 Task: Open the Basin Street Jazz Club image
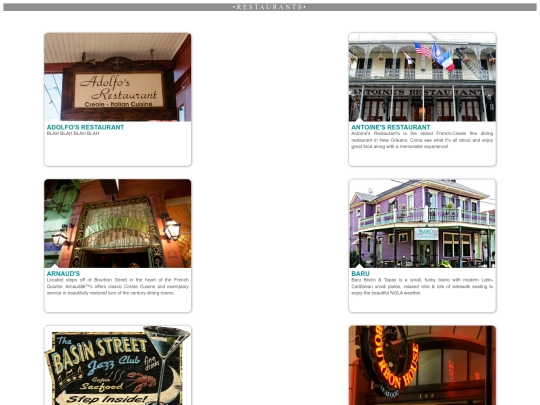[118, 365]
